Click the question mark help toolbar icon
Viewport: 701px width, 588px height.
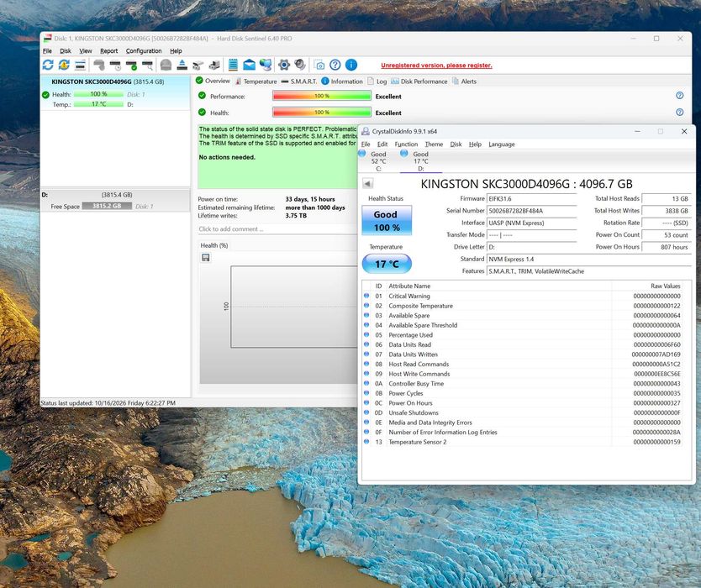(335, 65)
